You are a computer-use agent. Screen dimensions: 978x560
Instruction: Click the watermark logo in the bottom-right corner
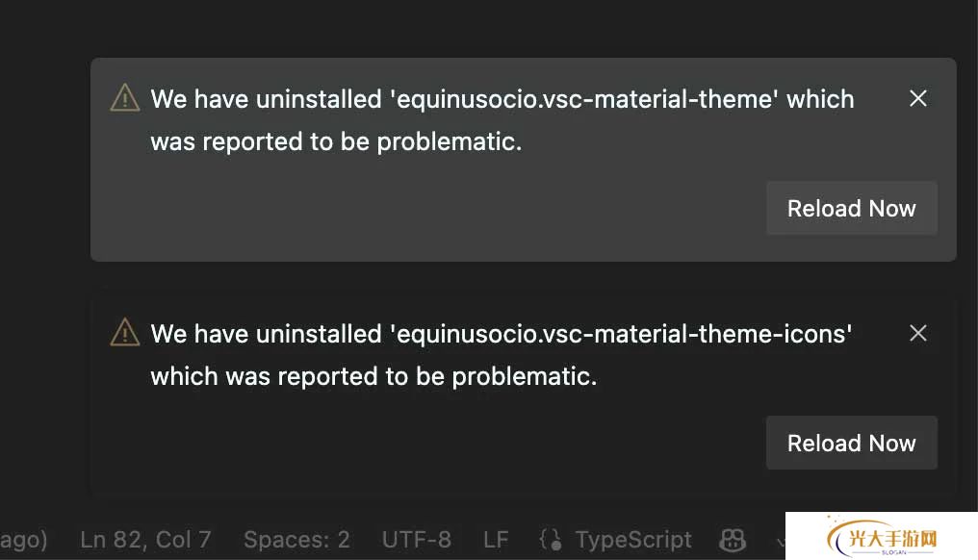coord(880,538)
